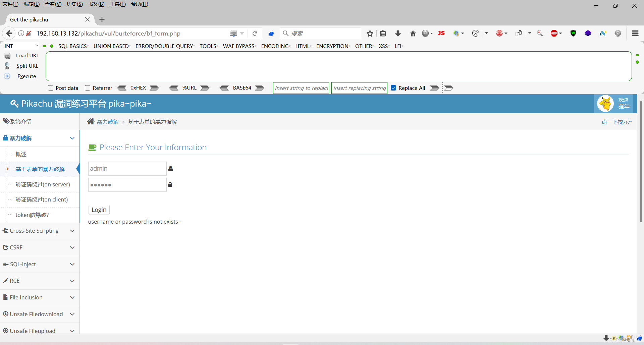Screen dimensions: 644x345
Task: Click the red JS toolbar icon
Action: tap(441, 33)
